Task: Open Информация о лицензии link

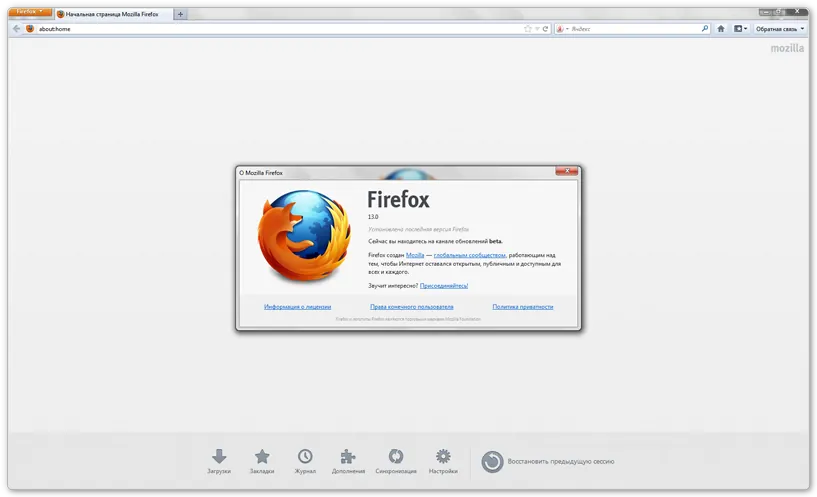Action: [298, 307]
